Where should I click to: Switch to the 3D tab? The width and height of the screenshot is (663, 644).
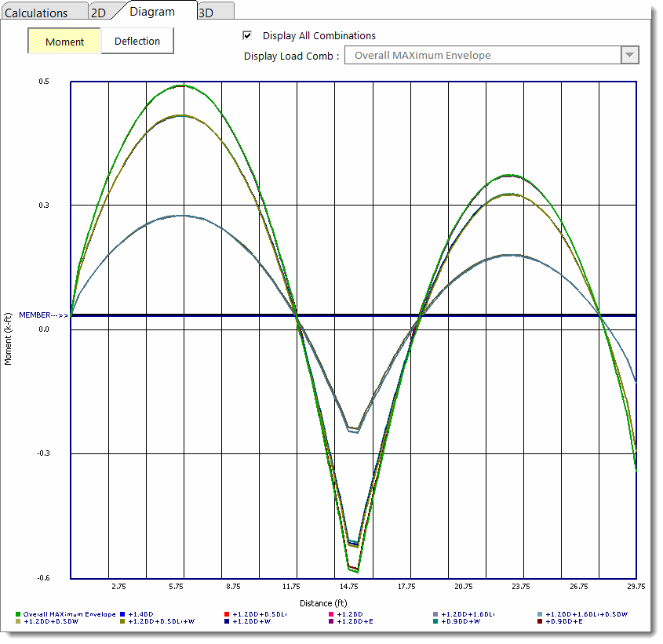coord(206,13)
